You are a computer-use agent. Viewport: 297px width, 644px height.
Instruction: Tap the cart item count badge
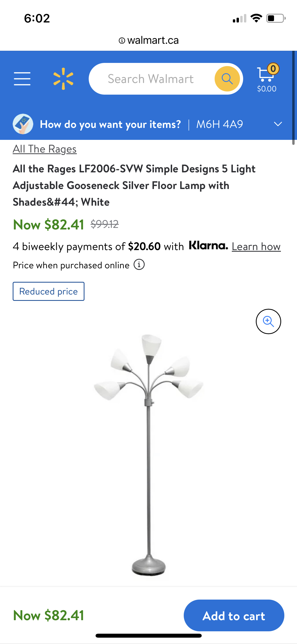273,69
